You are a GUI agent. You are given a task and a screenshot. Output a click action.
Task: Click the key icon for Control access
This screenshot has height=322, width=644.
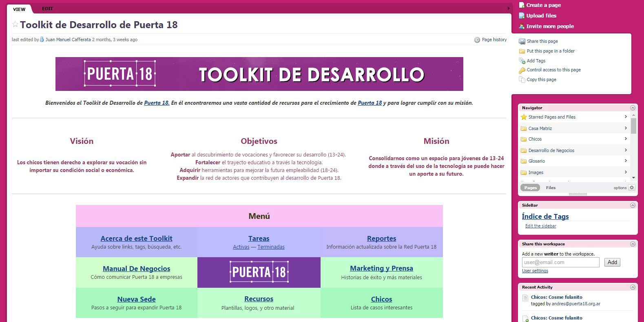(x=522, y=70)
